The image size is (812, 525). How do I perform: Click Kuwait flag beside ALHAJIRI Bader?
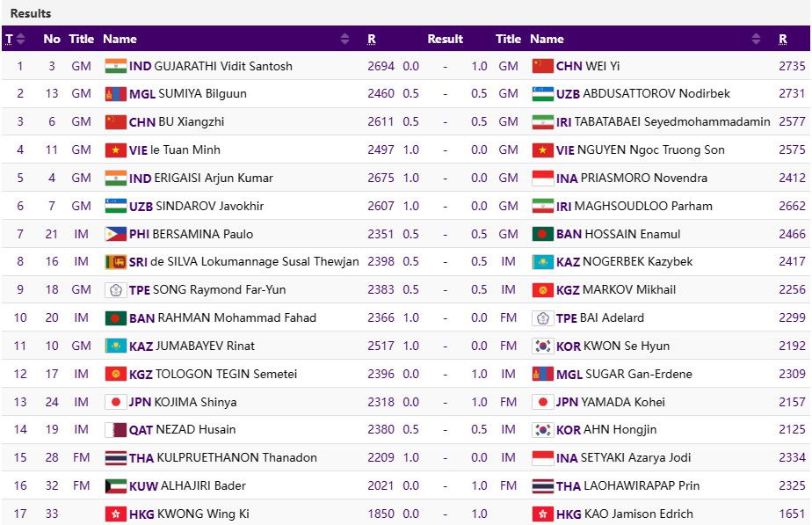pos(115,485)
